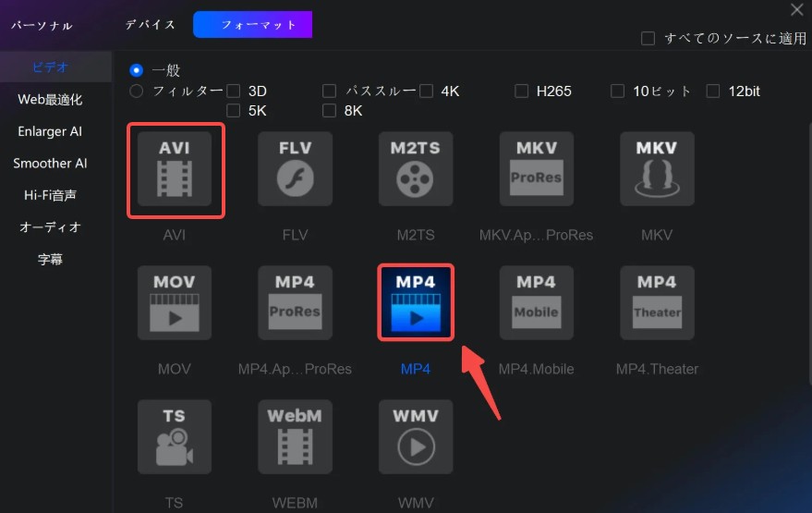This screenshot has height=513, width=812.
Task: Select the highlighted MP4 format icon
Action: pyautogui.click(x=416, y=303)
